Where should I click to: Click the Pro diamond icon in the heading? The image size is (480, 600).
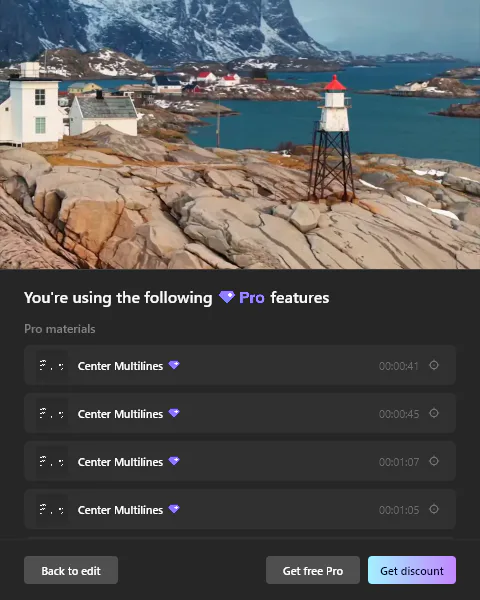click(x=227, y=297)
